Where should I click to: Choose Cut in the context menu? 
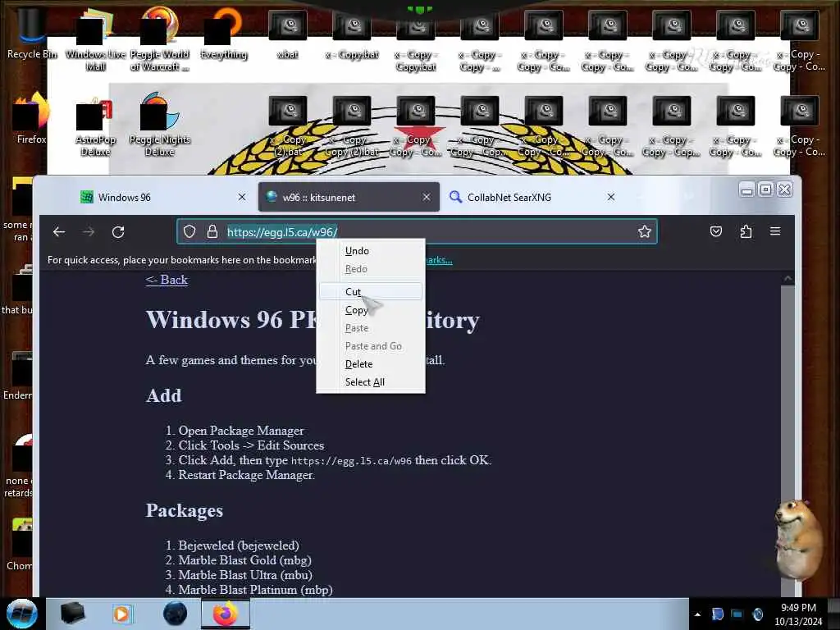point(371,291)
